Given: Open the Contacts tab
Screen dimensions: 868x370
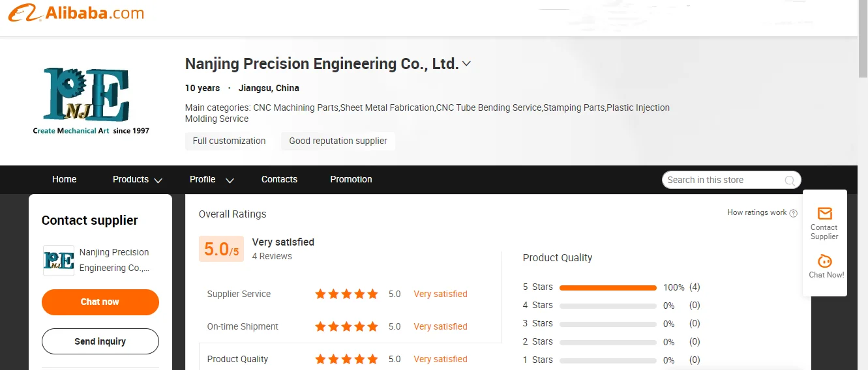Looking at the screenshot, I should pyautogui.click(x=279, y=179).
